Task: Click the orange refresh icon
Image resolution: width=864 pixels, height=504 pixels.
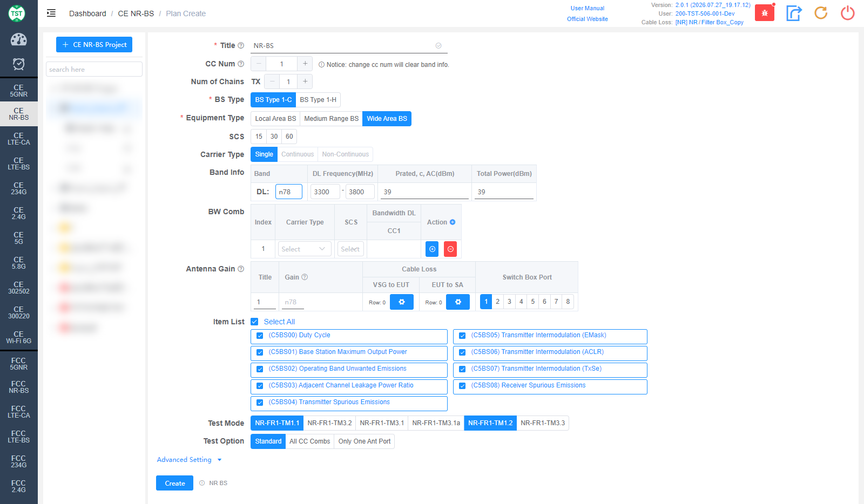Action: 821,13
